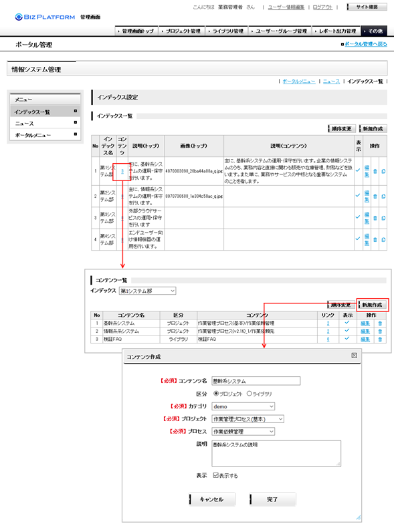Open the 管理画面トップ navigation tab
The height and width of the screenshot is (532, 394).
coord(136,31)
